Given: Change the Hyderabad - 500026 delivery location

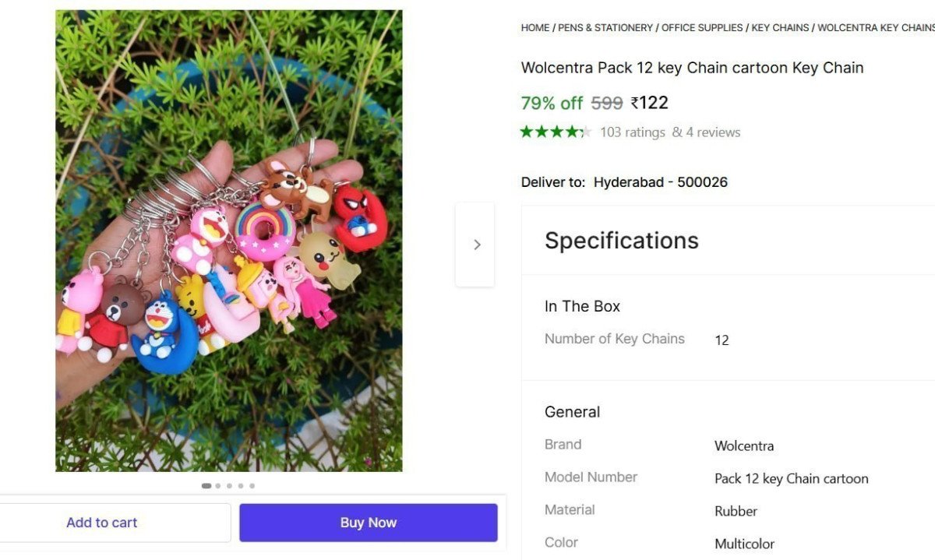Looking at the screenshot, I should [661, 181].
